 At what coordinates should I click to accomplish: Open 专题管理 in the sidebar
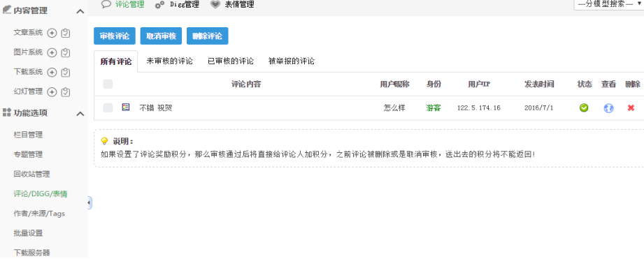coord(28,154)
